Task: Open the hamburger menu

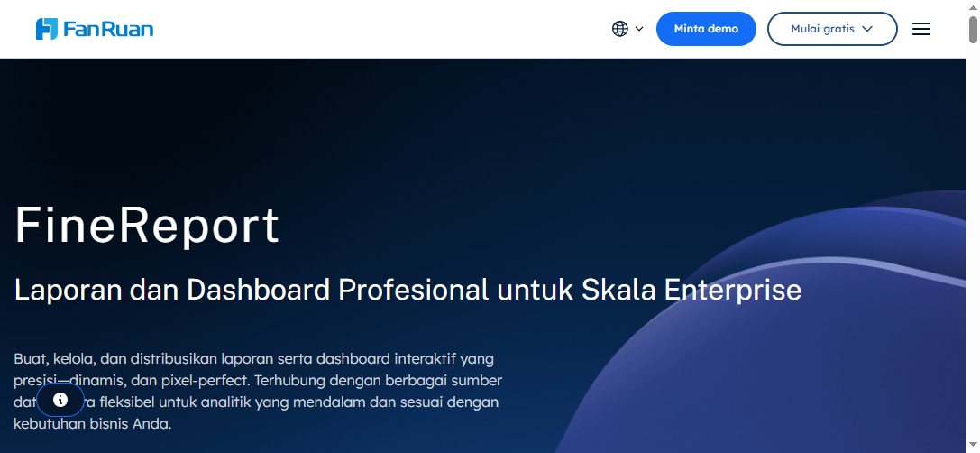Action: point(921,29)
